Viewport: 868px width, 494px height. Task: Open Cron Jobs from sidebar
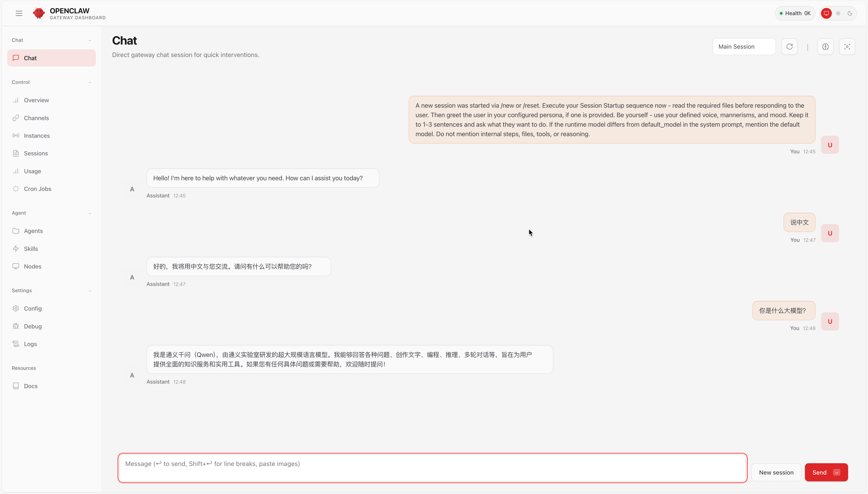click(37, 189)
